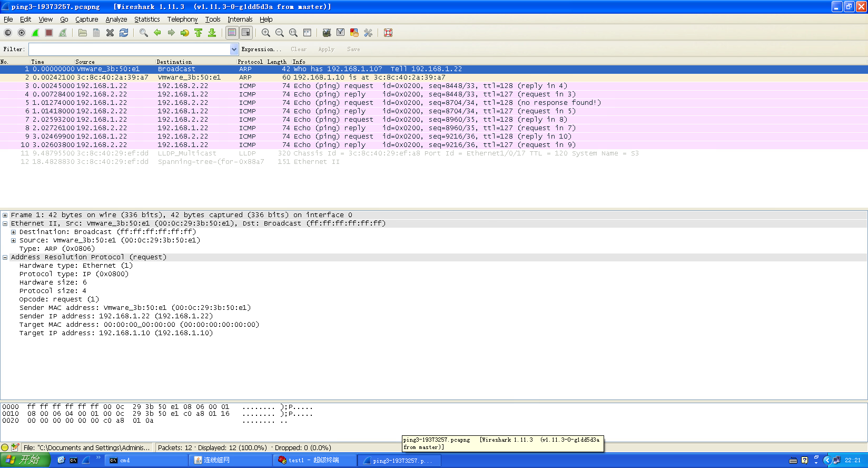This screenshot has width=868, height=468.
Task: Close this capture file
Action: coord(110,33)
